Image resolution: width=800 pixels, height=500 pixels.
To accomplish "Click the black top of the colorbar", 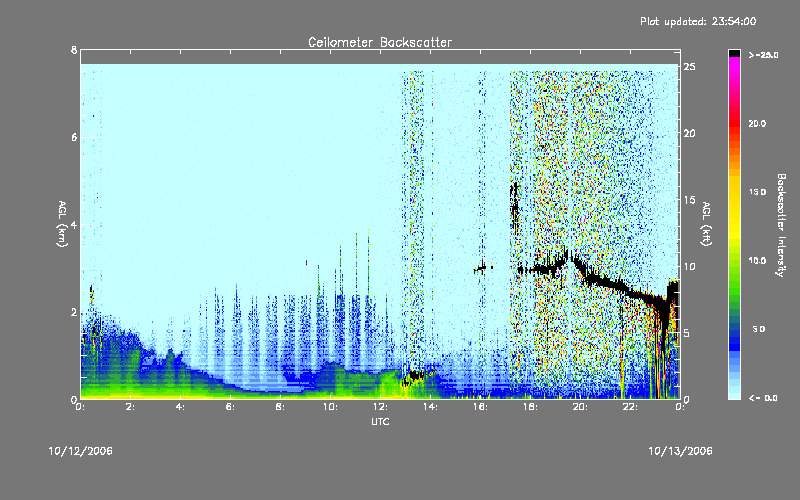I will pyautogui.click(x=734, y=53).
